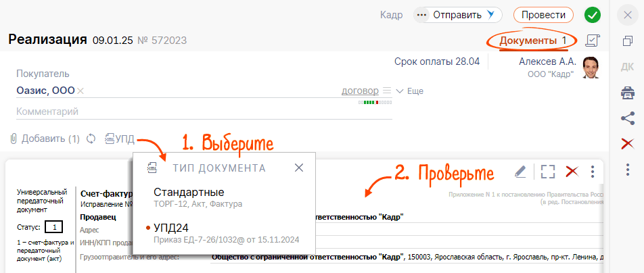Click the ДК icon in the sidebar
Viewport: 644px width, 273px height.
(627, 66)
